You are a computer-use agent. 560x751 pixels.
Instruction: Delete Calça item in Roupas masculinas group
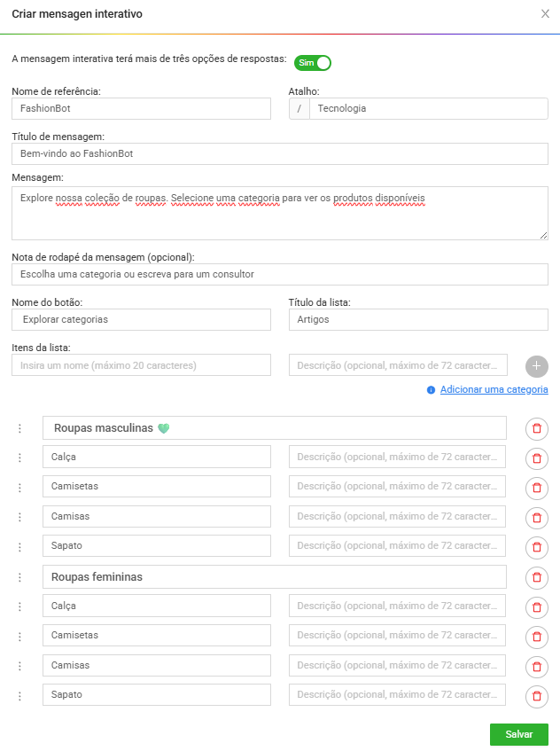537,458
